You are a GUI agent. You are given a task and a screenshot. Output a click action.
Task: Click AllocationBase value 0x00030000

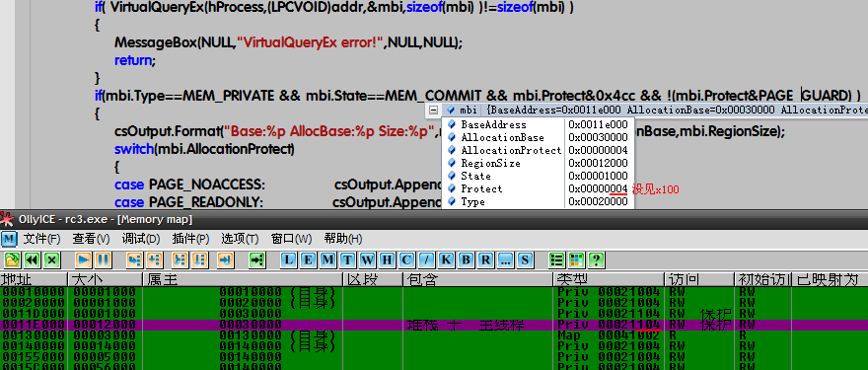pos(598,137)
